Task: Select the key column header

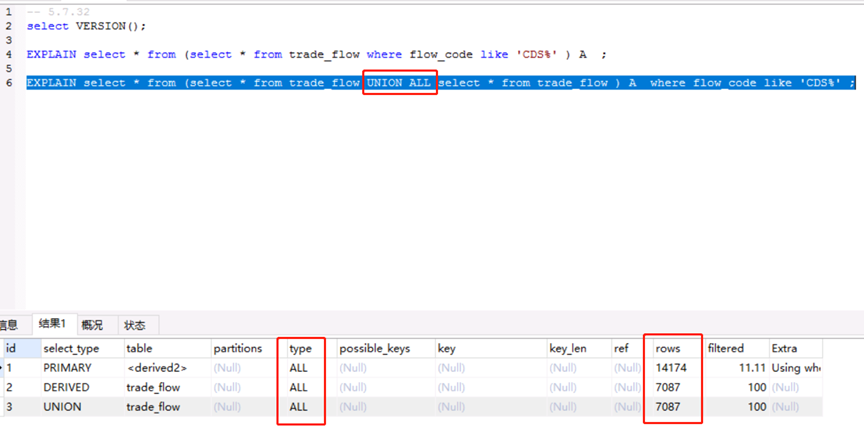Action: click(492, 348)
